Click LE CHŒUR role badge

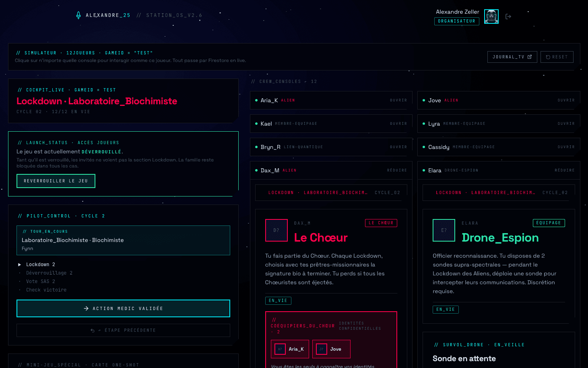(381, 223)
